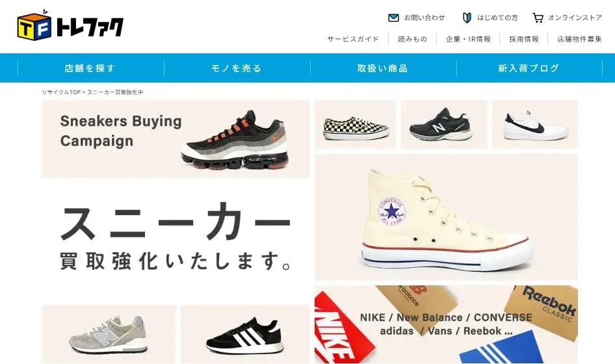Screen dimensions: 615x364
Task: Click the envelope icon for お問い合わせ
Action: (x=393, y=18)
